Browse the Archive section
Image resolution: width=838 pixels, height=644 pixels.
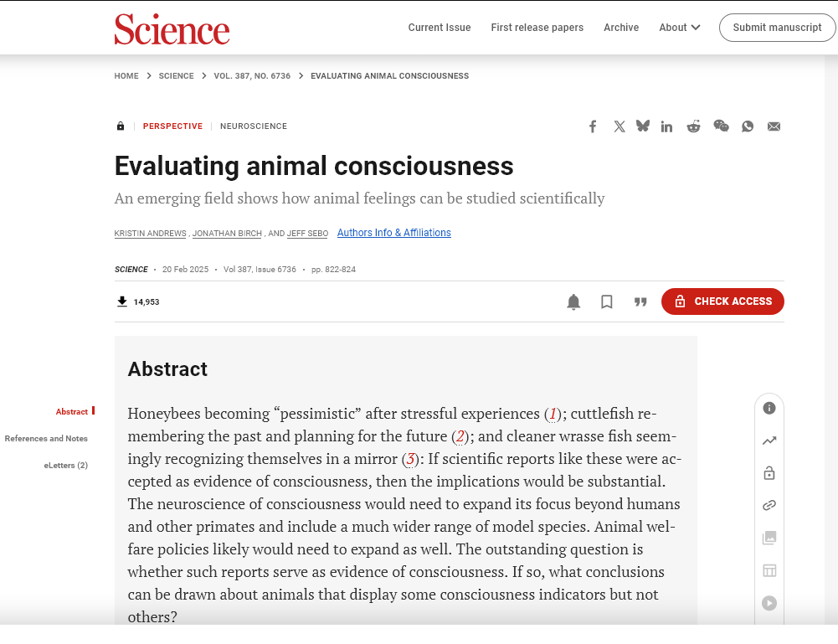pyautogui.click(x=621, y=27)
